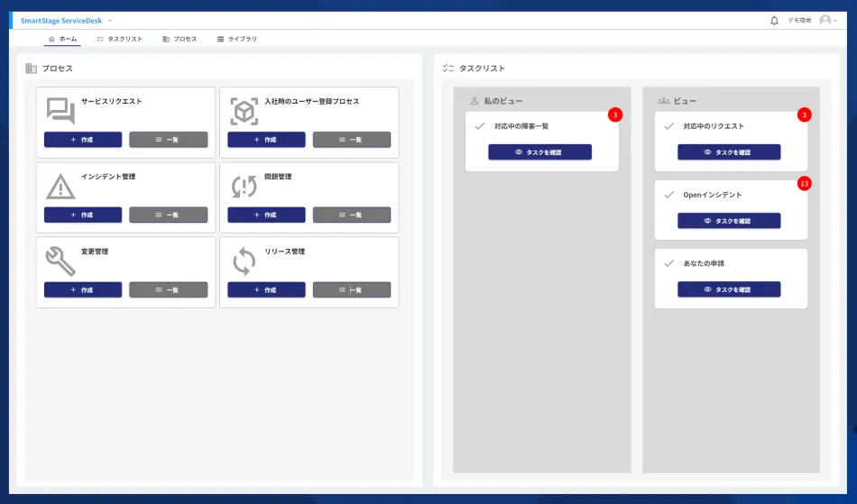Viewport: 857px width, 504px height.
Task: Create a new 入社時のユーザー登録プロセス
Action: [267, 140]
